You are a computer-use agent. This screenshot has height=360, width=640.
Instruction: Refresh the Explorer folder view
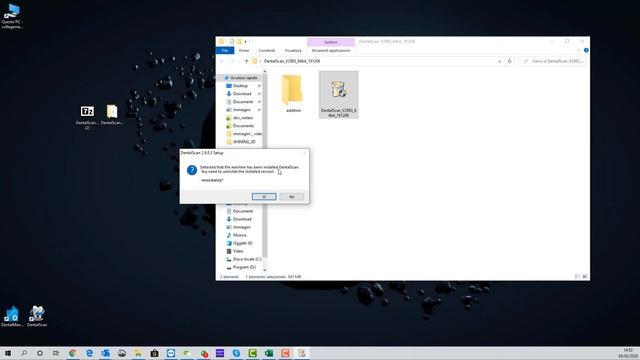point(509,61)
